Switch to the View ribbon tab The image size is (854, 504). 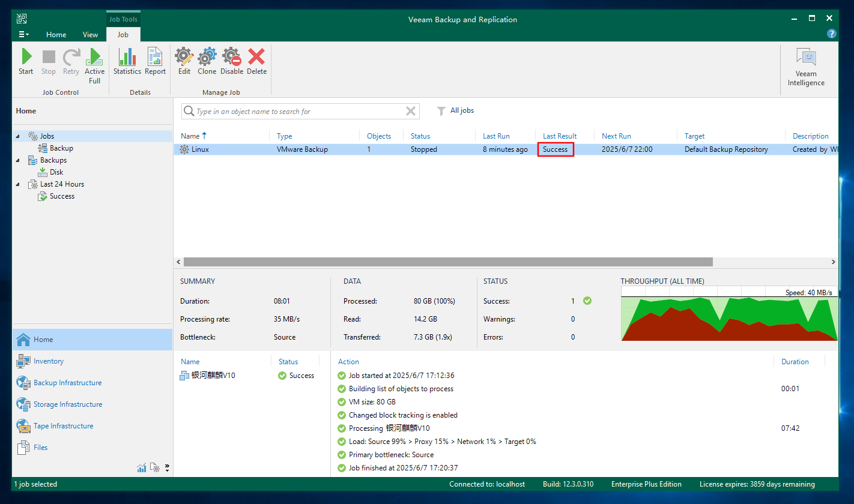pyautogui.click(x=90, y=34)
